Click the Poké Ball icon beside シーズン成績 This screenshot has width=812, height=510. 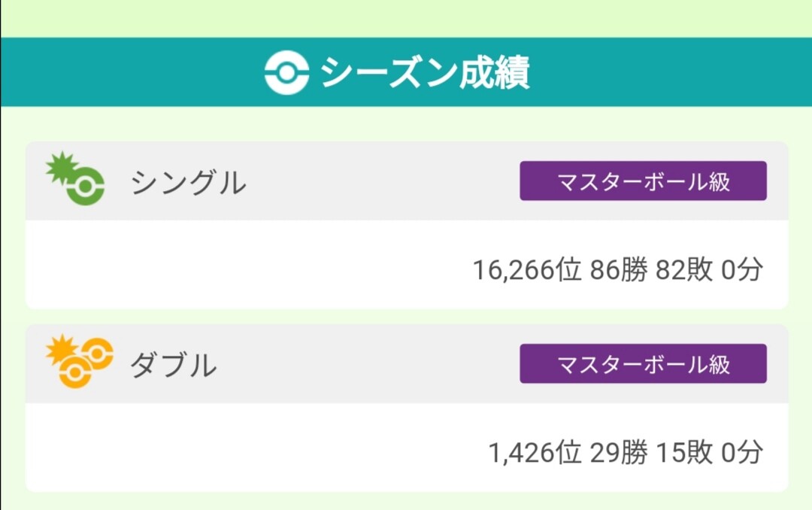tap(287, 72)
